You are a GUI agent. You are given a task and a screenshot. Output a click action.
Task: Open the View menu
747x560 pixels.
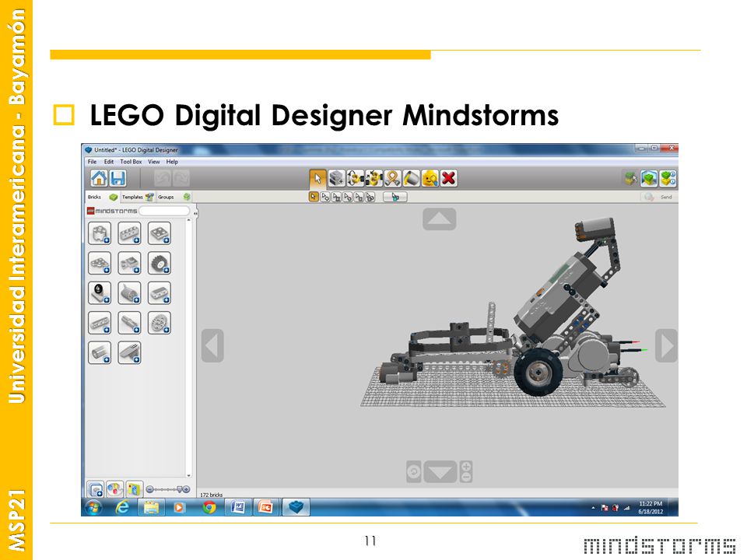point(154,162)
